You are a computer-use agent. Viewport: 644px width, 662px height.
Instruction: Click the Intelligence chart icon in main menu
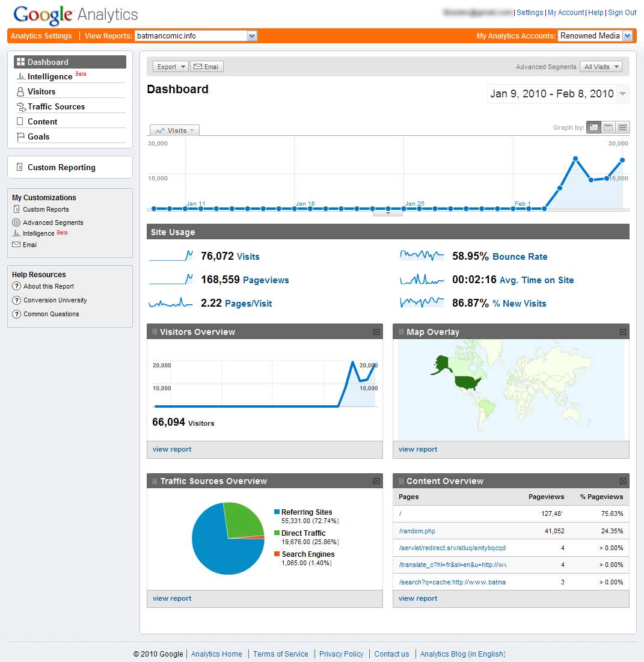(20, 76)
